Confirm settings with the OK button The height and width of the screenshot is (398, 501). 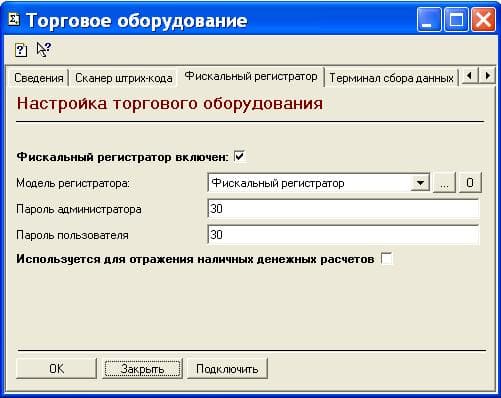tap(56, 368)
